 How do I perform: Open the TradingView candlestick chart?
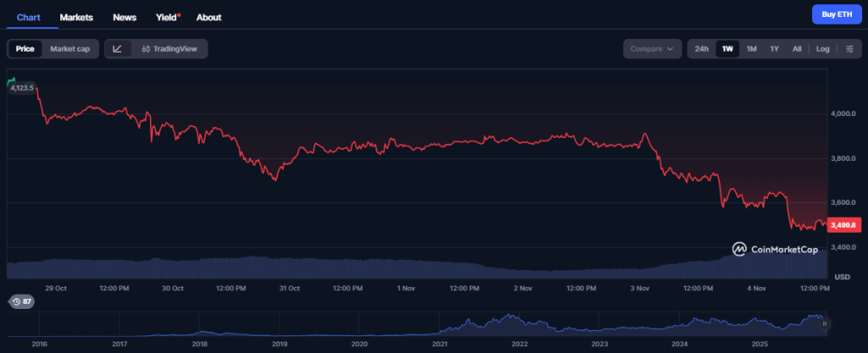(x=170, y=49)
